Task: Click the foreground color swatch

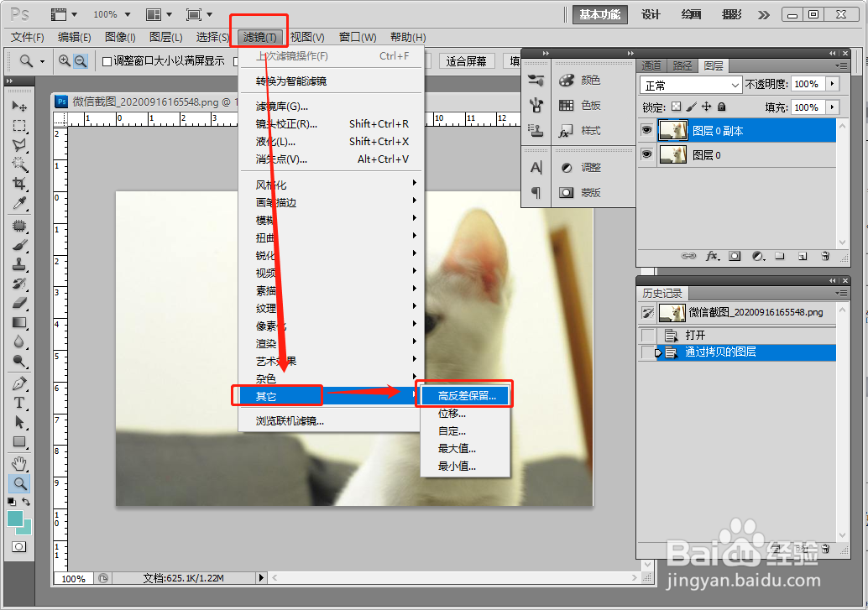Action: pyautogui.click(x=15, y=519)
